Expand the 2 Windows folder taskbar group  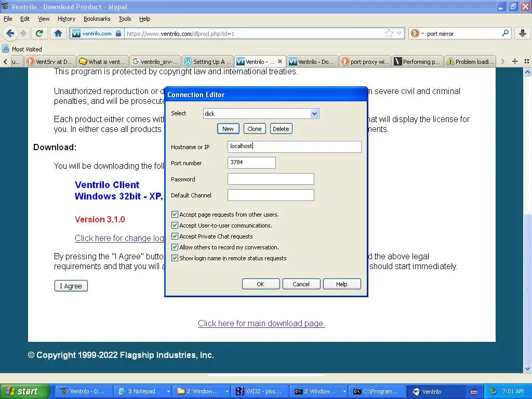pyautogui.click(x=202, y=391)
